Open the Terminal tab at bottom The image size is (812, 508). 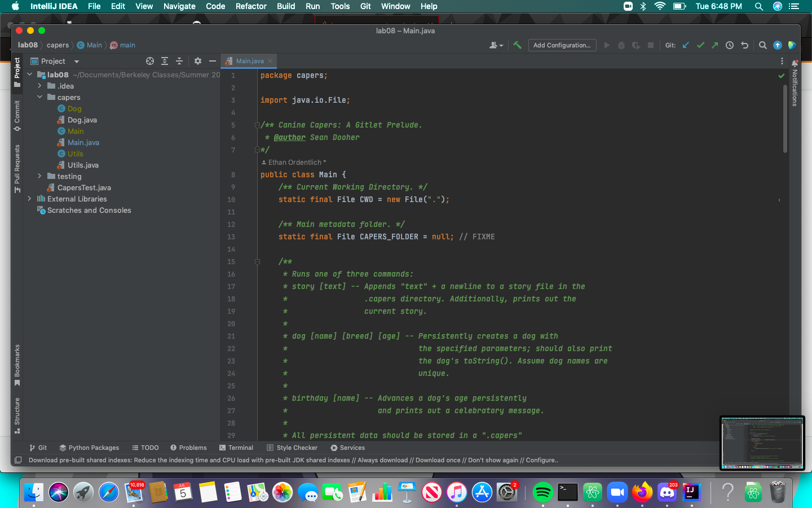click(x=236, y=448)
